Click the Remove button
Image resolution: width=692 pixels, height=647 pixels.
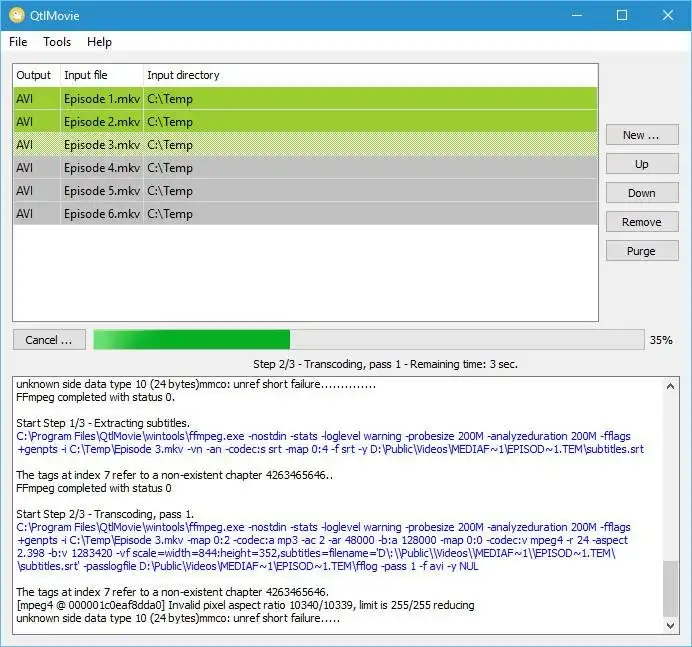642,222
